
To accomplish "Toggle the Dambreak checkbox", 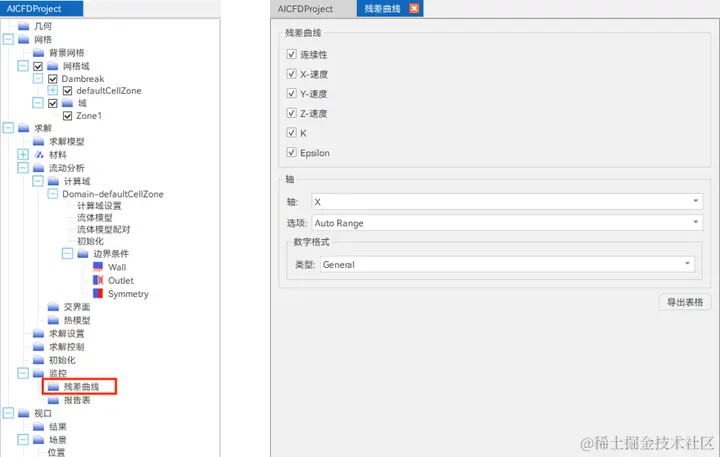I will (x=53, y=79).
